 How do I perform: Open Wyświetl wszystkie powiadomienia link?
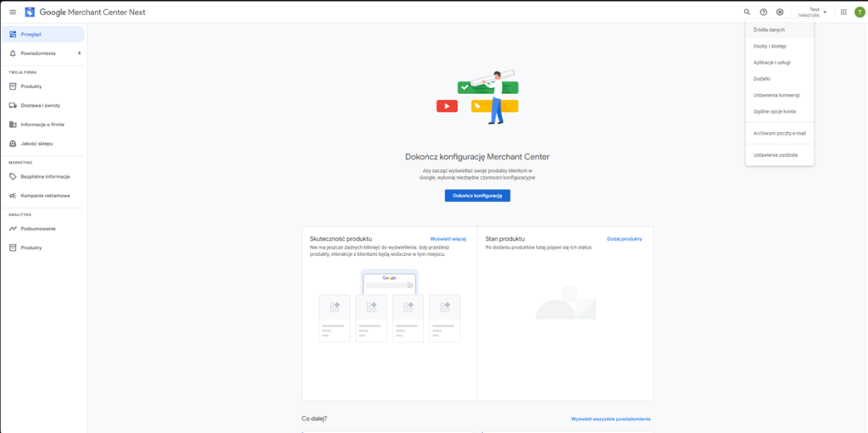(610, 419)
